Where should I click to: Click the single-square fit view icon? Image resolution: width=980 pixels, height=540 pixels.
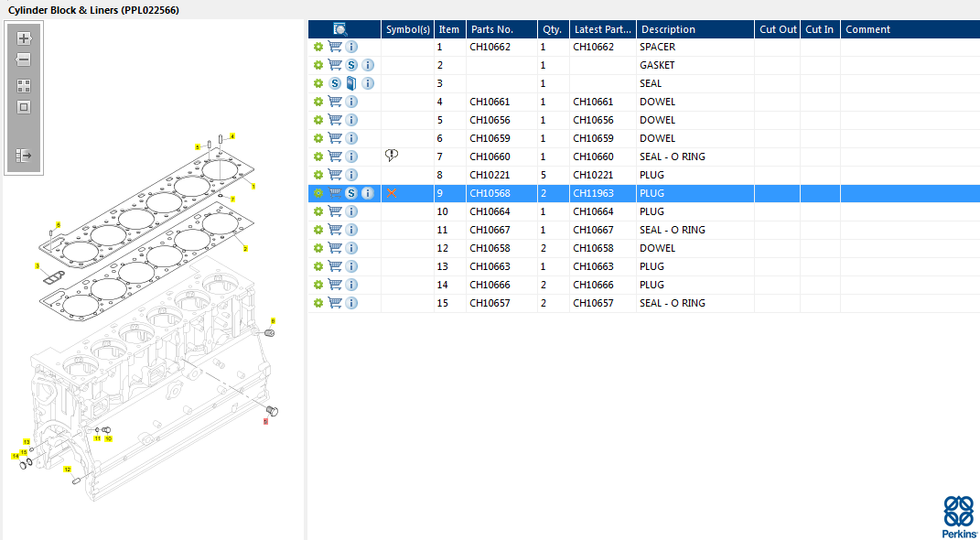click(24, 107)
